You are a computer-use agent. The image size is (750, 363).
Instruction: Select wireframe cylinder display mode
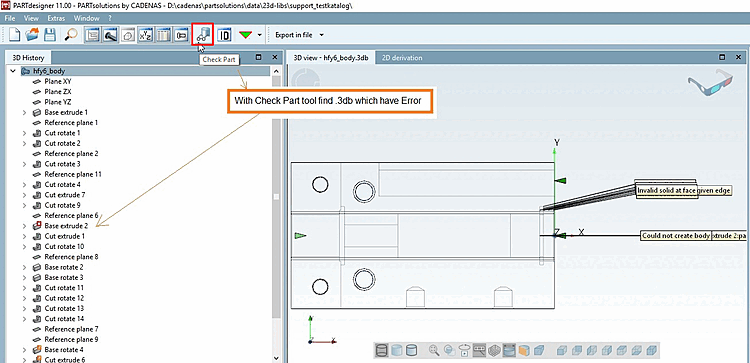[382, 351]
